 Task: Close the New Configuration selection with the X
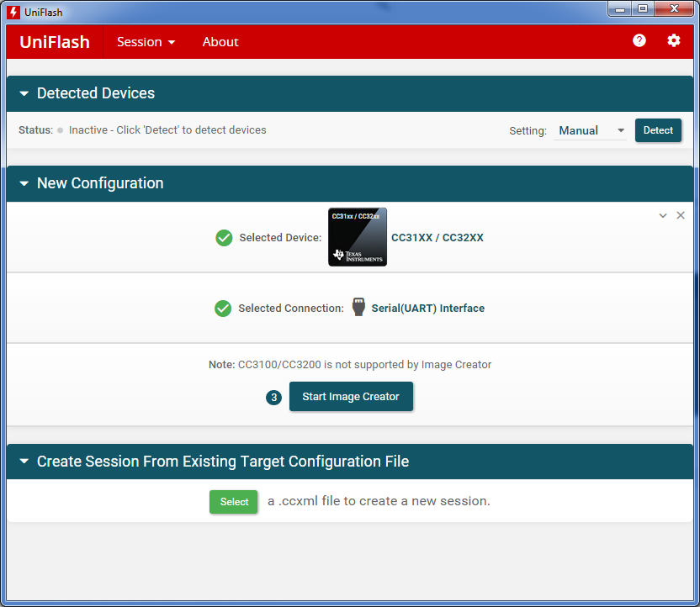(681, 215)
